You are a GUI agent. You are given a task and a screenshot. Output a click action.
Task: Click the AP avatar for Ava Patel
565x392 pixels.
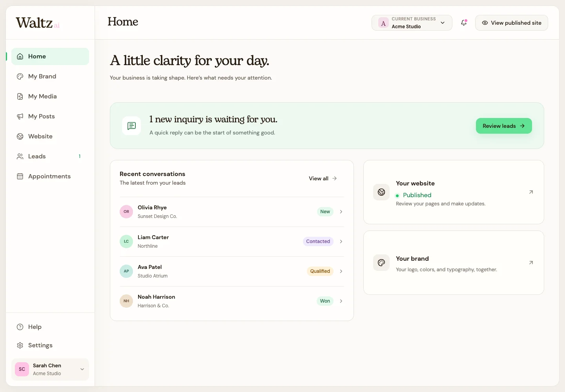126,271
